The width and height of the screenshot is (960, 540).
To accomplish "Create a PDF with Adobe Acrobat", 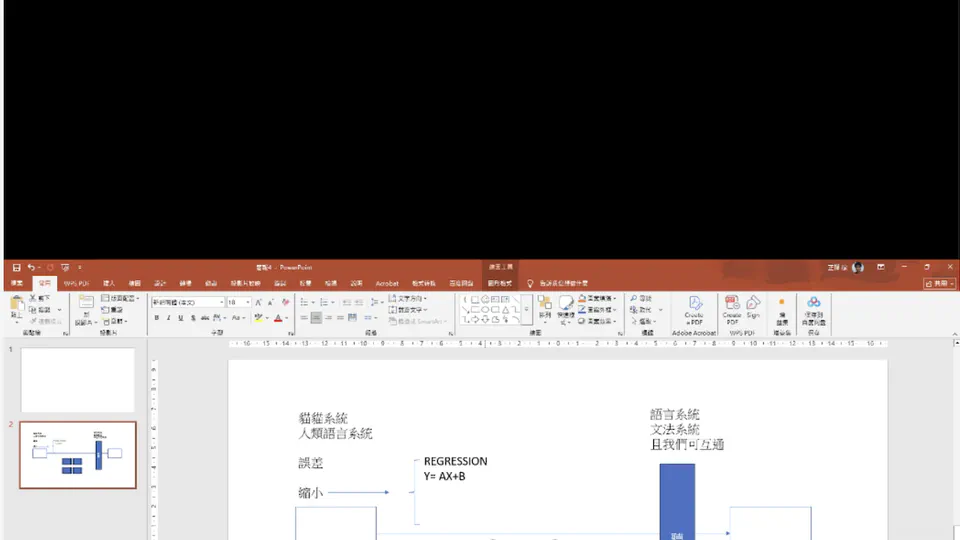I will [694, 311].
